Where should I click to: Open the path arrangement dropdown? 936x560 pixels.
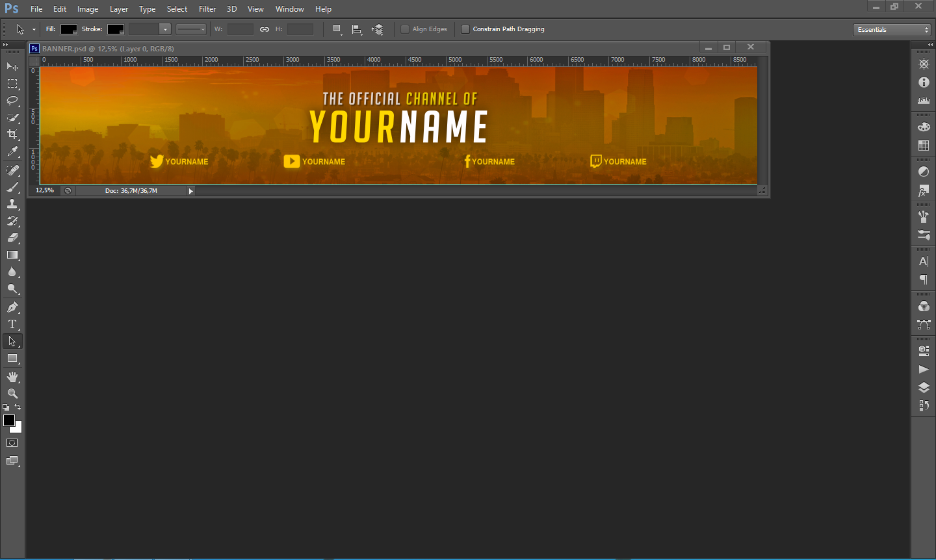(x=378, y=29)
